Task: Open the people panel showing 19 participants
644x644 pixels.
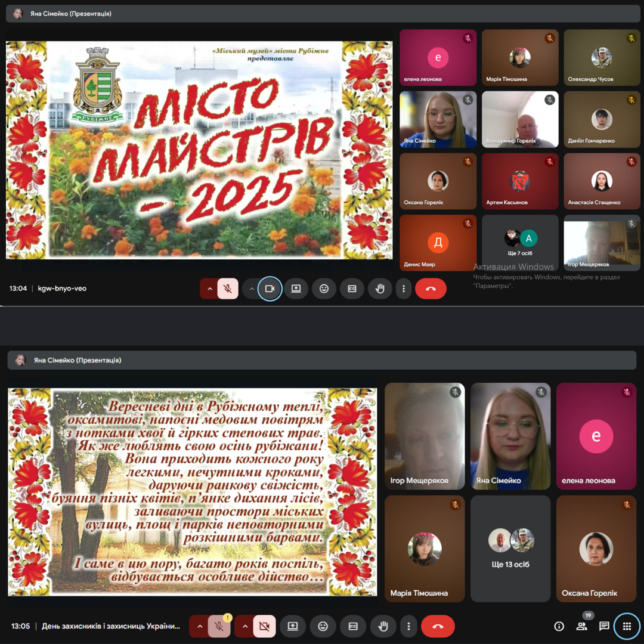Action: pyautogui.click(x=581, y=626)
